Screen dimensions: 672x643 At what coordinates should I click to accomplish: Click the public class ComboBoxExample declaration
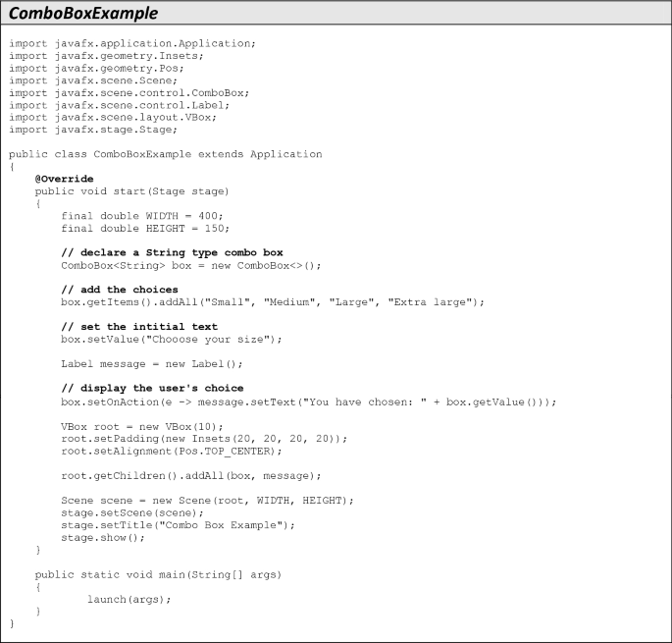pos(166,154)
